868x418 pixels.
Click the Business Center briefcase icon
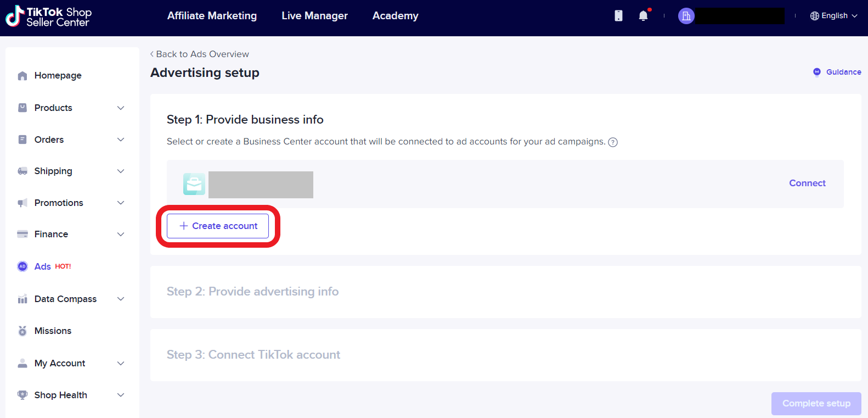click(x=194, y=184)
